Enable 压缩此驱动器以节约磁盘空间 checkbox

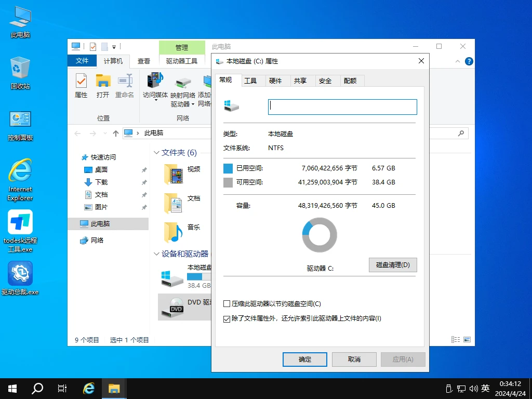[x=227, y=303]
